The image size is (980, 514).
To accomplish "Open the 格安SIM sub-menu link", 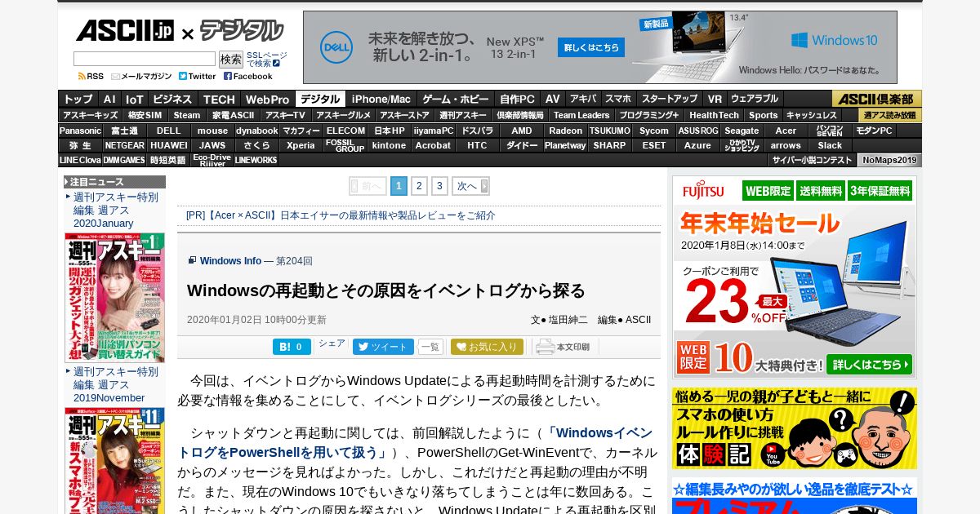I will click(145, 115).
